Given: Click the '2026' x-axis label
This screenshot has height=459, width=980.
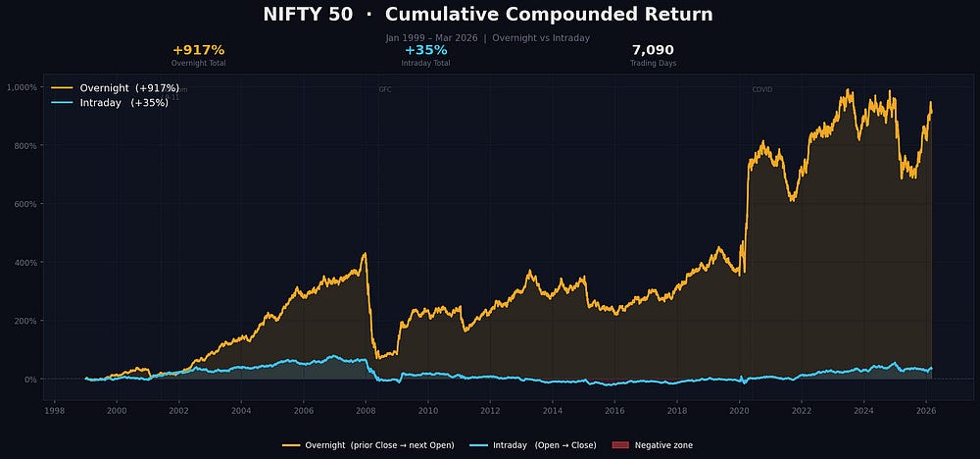Looking at the screenshot, I should [x=926, y=411].
